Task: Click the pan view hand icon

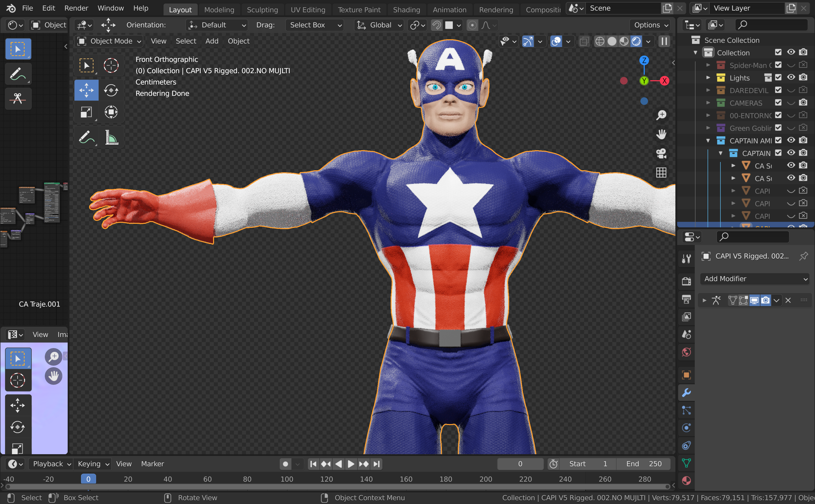Action: 661,134
